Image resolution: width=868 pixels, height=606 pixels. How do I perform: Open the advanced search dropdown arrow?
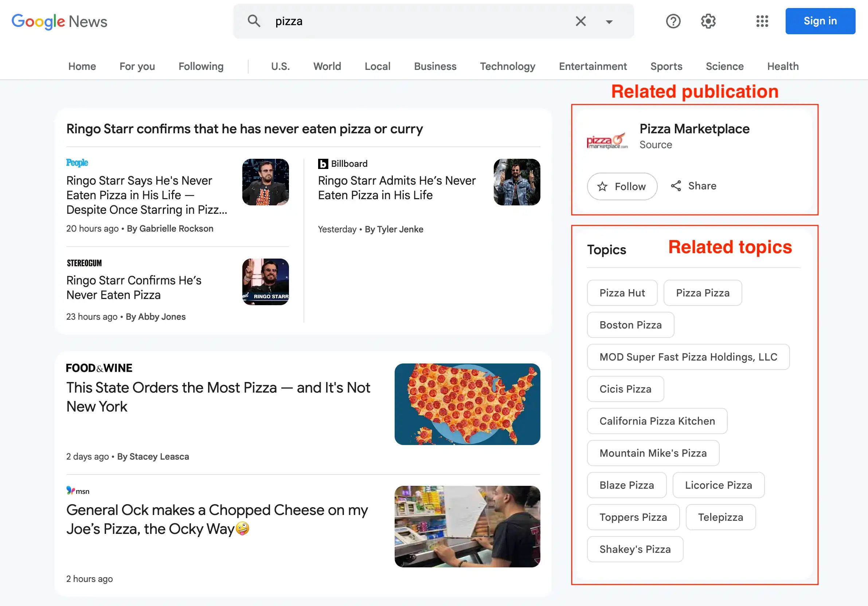pos(609,22)
